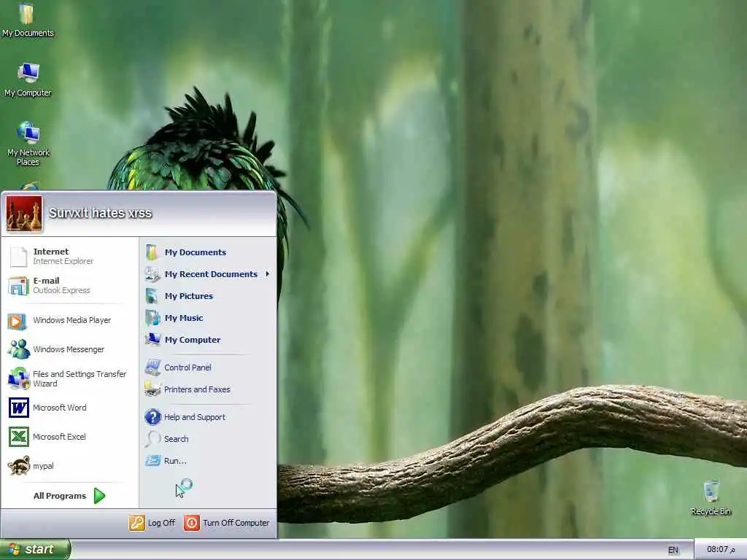Click the Log Off button
The image size is (747, 560).
coord(152,523)
